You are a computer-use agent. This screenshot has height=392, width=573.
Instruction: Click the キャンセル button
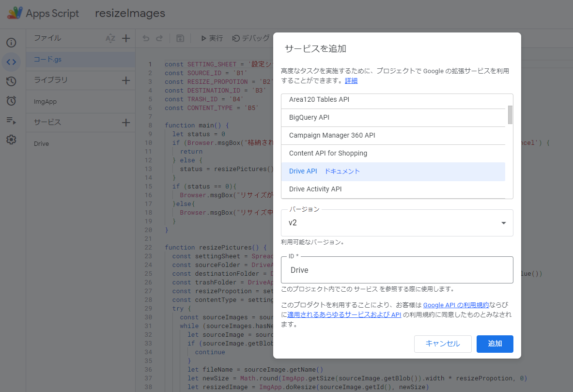coord(443,344)
